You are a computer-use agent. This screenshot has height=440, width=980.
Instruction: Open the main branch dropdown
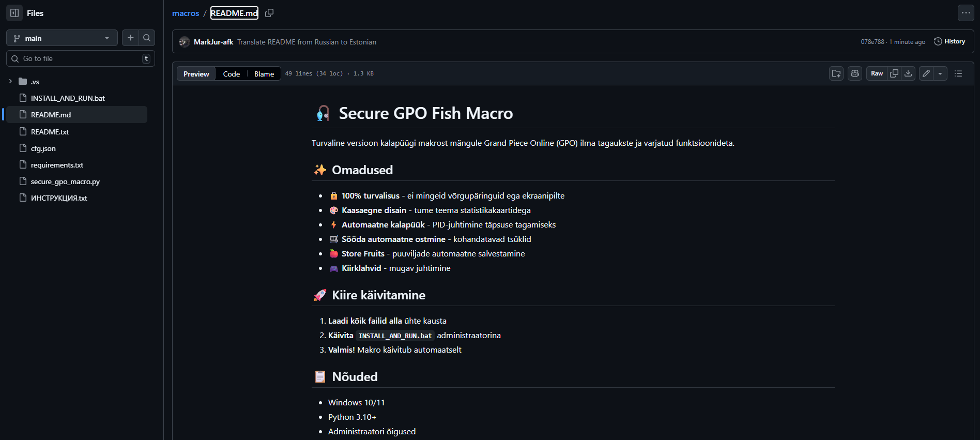coord(62,38)
